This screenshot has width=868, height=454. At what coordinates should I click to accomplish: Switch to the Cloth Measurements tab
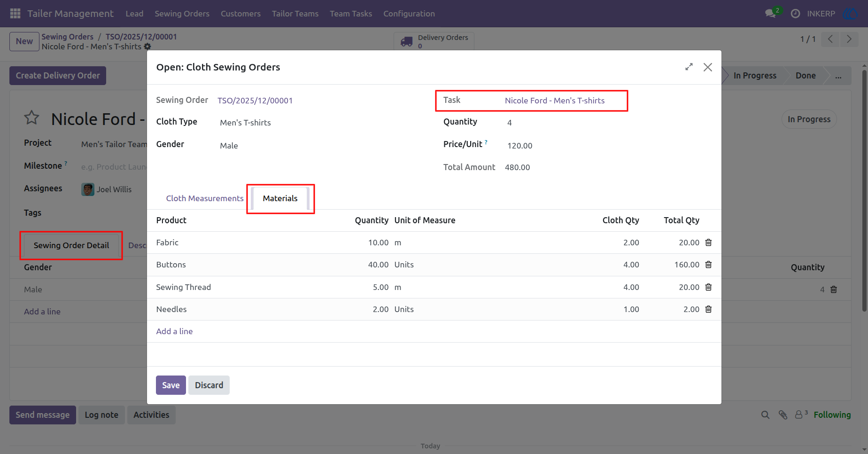tap(205, 198)
